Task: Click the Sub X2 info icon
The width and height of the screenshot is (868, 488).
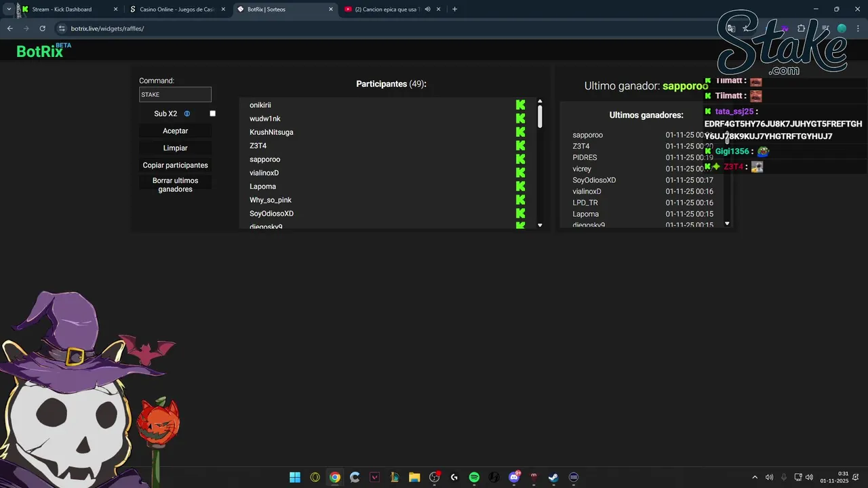Action: (x=187, y=114)
